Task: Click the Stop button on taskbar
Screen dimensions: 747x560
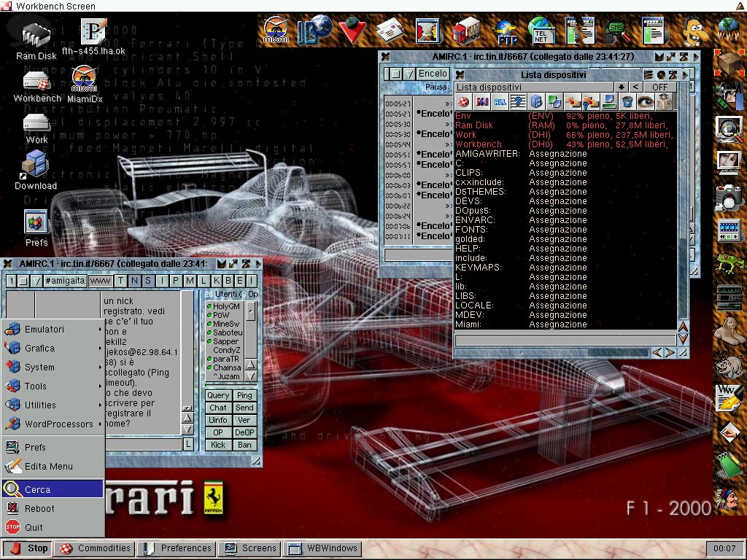Action: pos(27,548)
